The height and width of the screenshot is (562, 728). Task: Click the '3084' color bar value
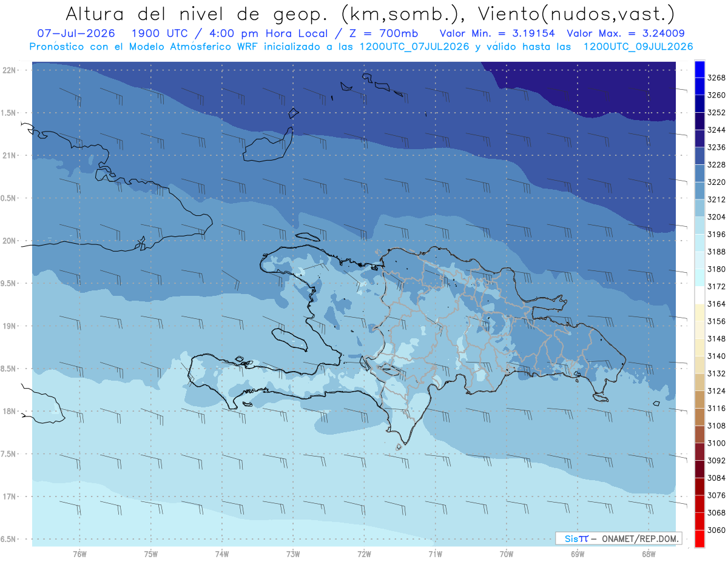pyautogui.click(x=716, y=478)
